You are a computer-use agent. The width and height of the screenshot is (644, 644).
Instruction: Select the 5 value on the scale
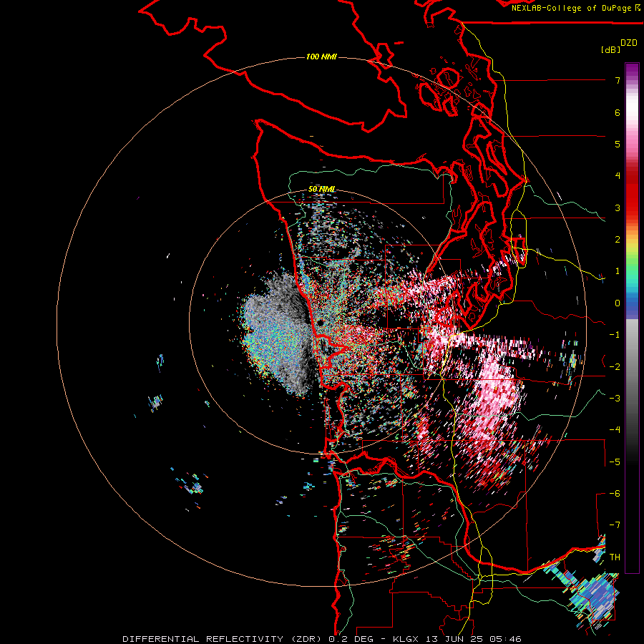[618, 144]
